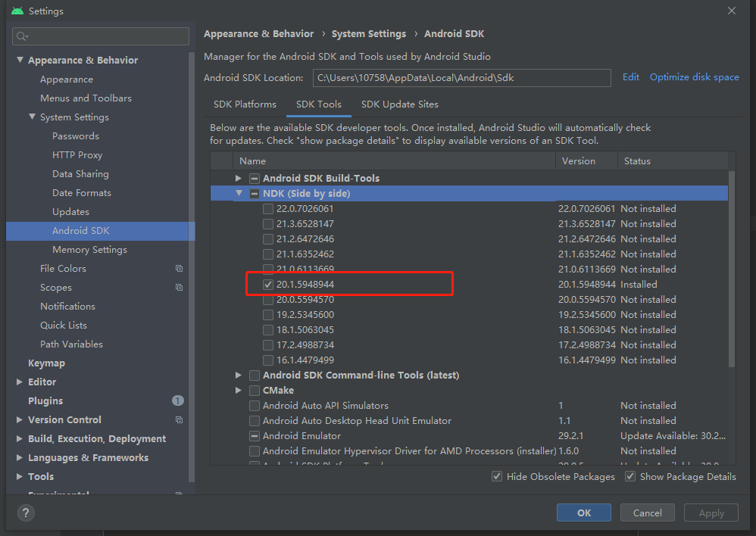Click the search magnifier icon in the settings search
The width and height of the screenshot is (756, 536).
coord(22,36)
